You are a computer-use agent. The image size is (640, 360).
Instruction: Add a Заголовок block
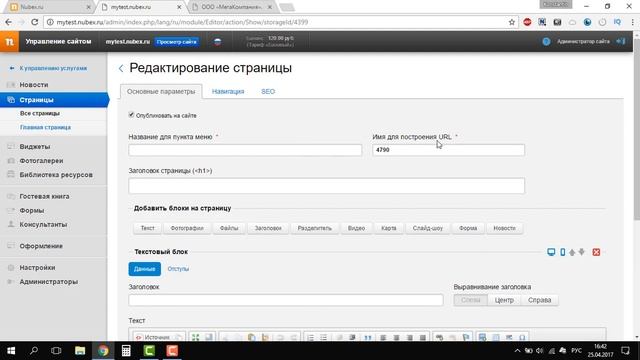[268, 228]
